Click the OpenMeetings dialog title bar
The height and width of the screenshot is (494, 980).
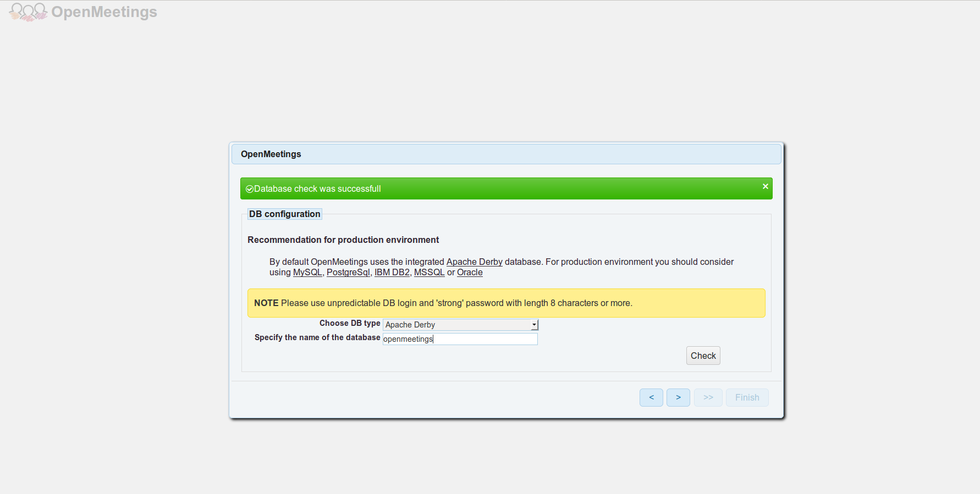(506, 154)
